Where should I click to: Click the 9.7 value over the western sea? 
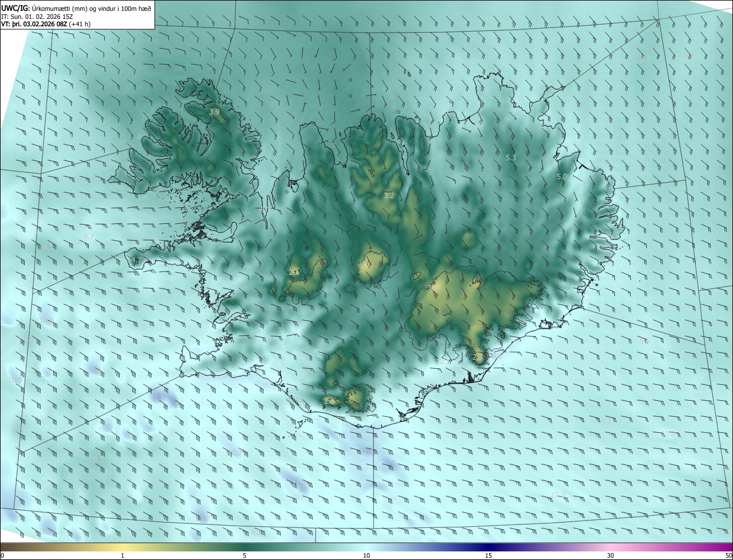pyautogui.click(x=89, y=236)
